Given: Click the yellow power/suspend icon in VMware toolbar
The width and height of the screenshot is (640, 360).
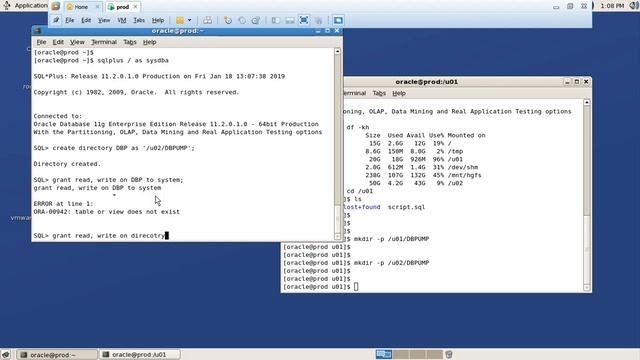Looking at the screenshot, I should click(x=180, y=20).
